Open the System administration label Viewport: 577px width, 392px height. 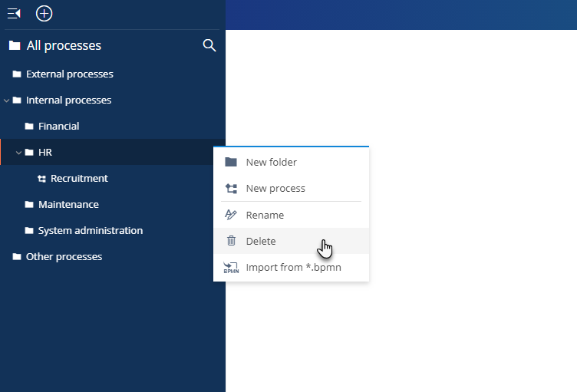tap(91, 231)
